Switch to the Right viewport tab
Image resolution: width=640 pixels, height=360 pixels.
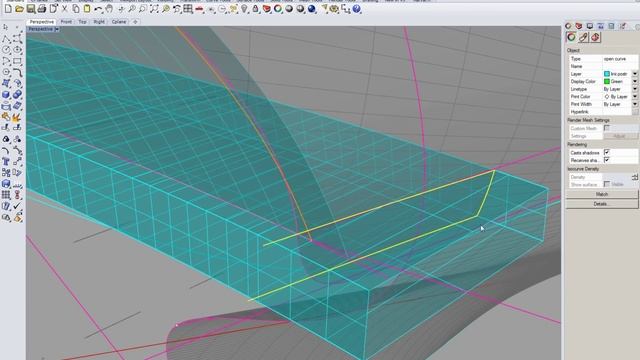click(x=99, y=22)
